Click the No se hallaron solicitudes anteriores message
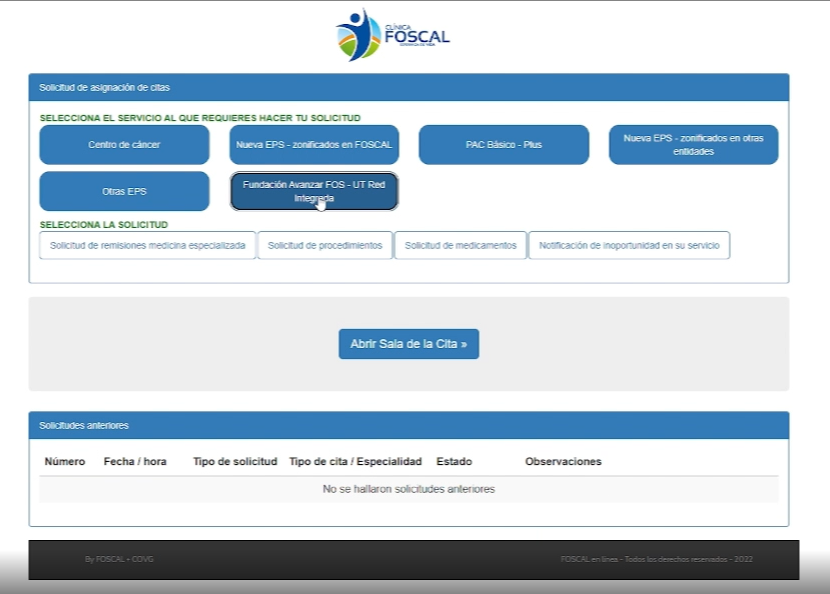830x594 pixels. 409,489
